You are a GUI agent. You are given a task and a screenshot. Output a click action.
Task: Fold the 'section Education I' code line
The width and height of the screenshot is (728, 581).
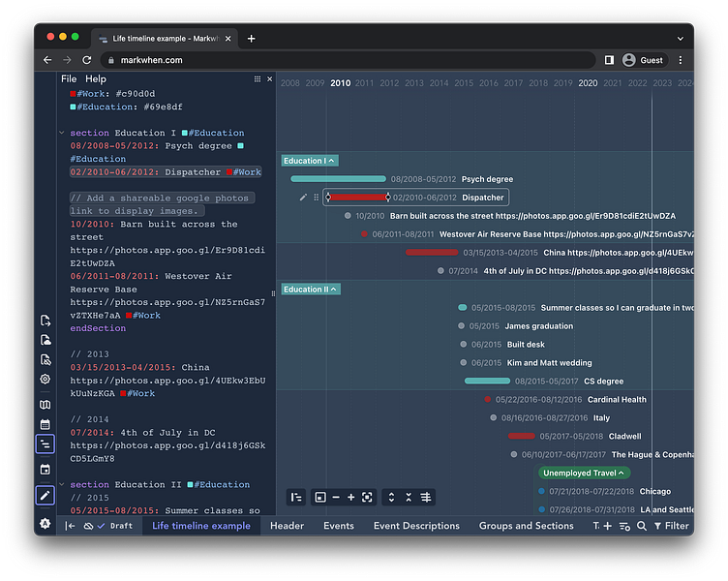point(62,133)
